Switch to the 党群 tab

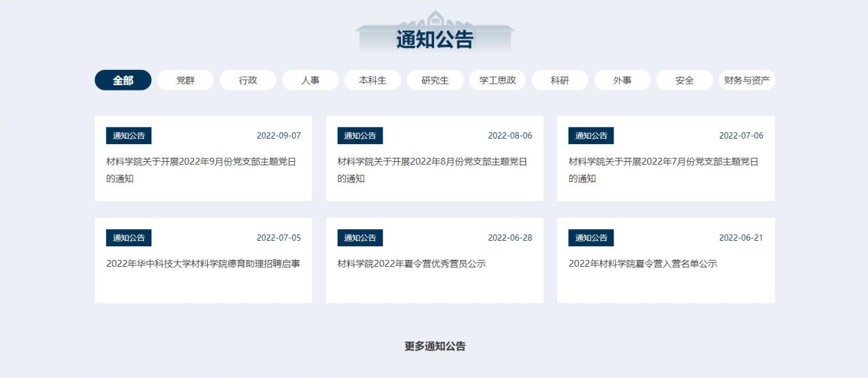(x=185, y=80)
